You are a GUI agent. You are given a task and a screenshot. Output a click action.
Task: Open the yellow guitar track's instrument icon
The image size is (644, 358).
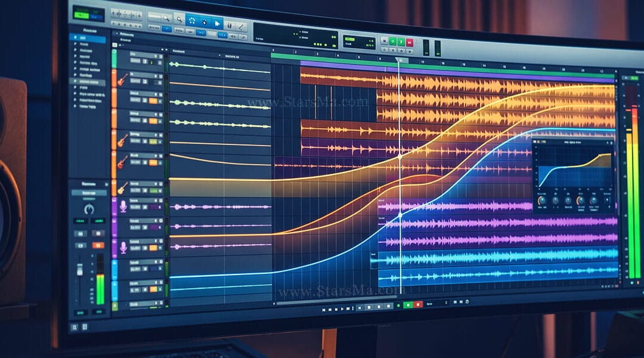pyautogui.click(x=122, y=188)
